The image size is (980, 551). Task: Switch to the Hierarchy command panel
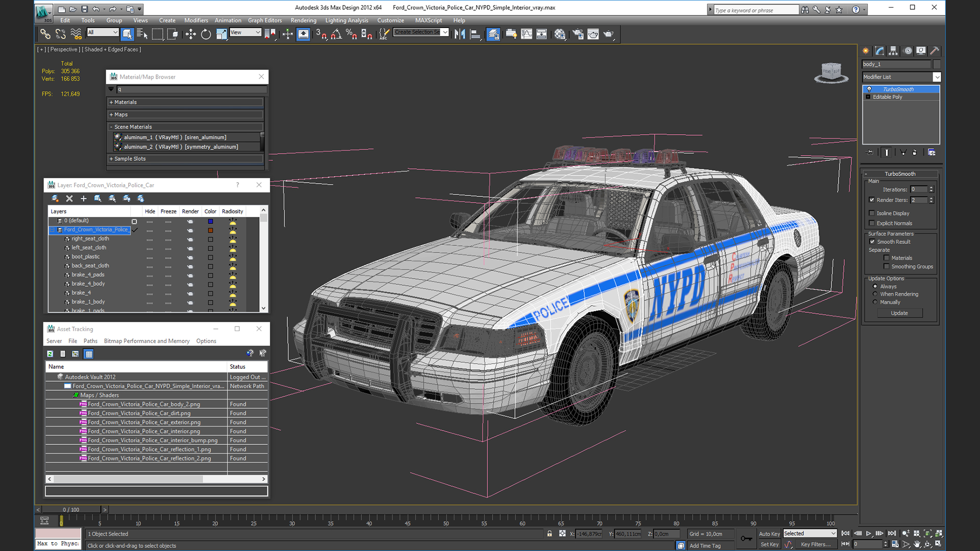893,51
